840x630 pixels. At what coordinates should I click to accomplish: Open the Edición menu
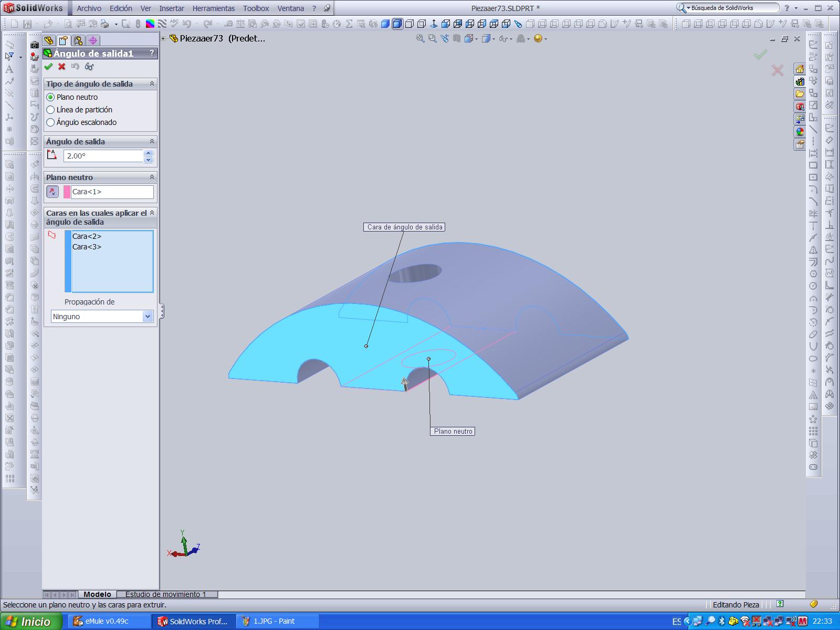[x=121, y=8]
